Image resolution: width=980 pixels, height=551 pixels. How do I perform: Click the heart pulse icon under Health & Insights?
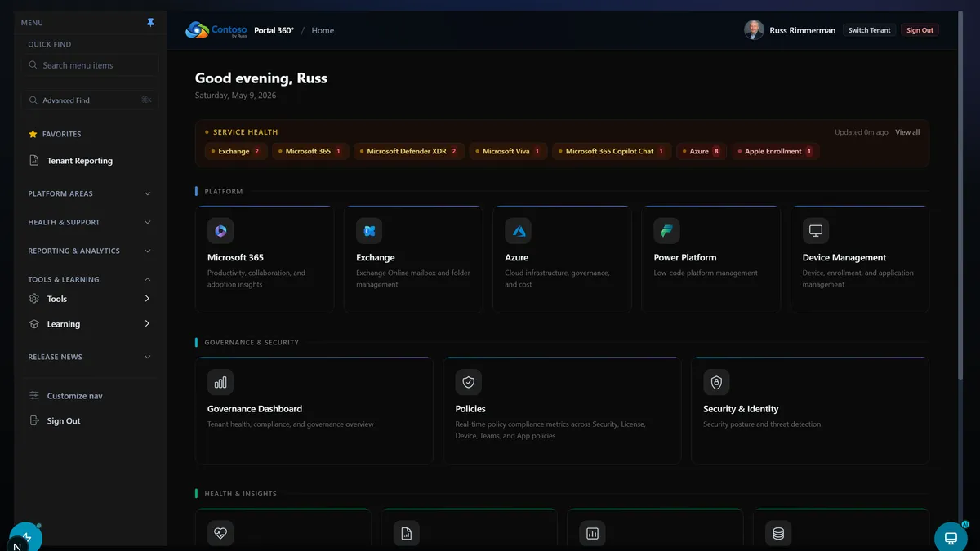[x=220, y=534]
